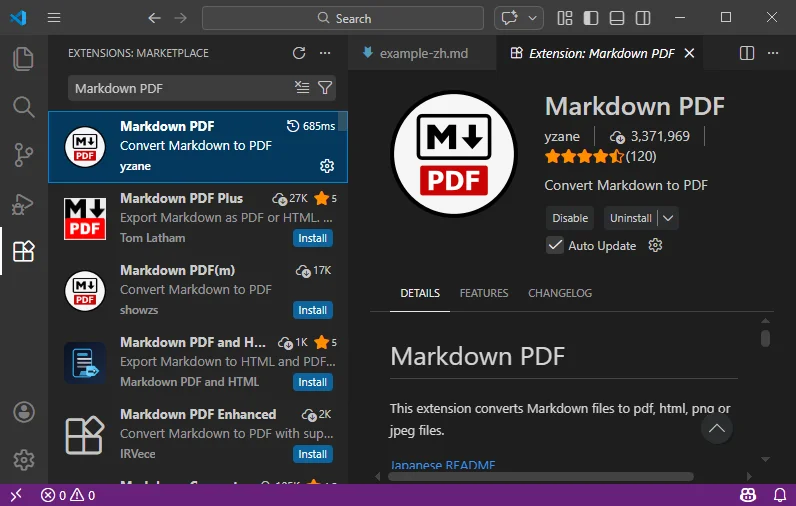Uninstall the Markdown PDF extension
This screenshot has height=506, width=796.
click(631, 218)
